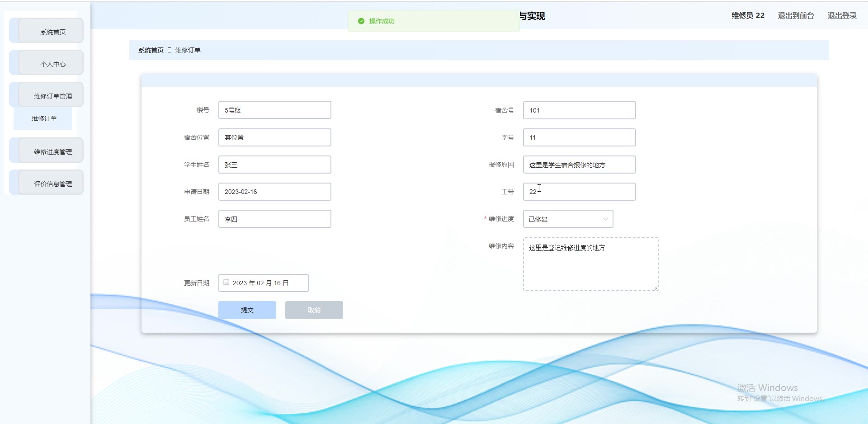Click the 学号 field label
This screenshot has width=868, height=424.
[x=508, y=137]
